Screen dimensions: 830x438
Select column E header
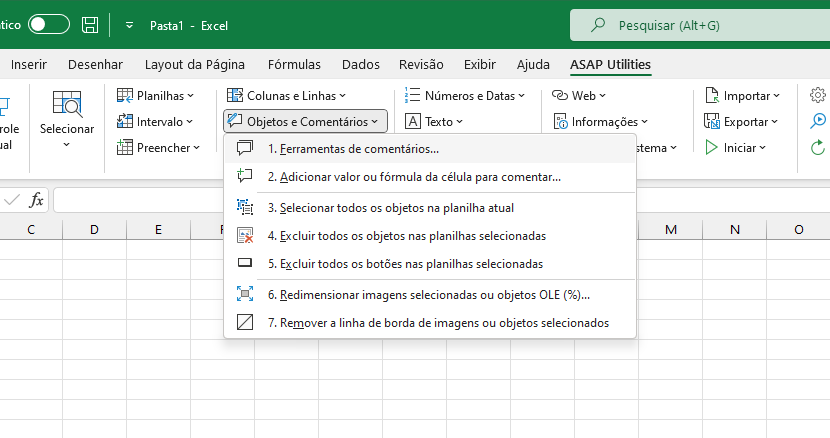click(158, 229)
